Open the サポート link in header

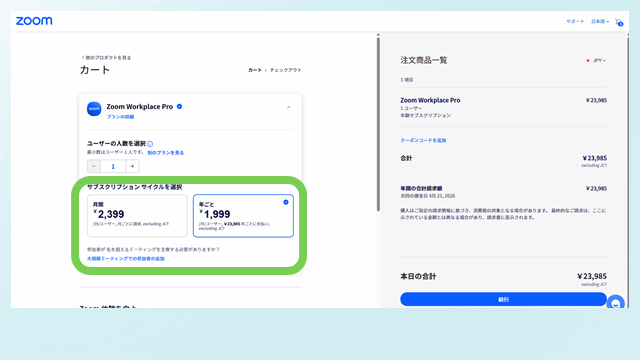click(x=575, y=21)
